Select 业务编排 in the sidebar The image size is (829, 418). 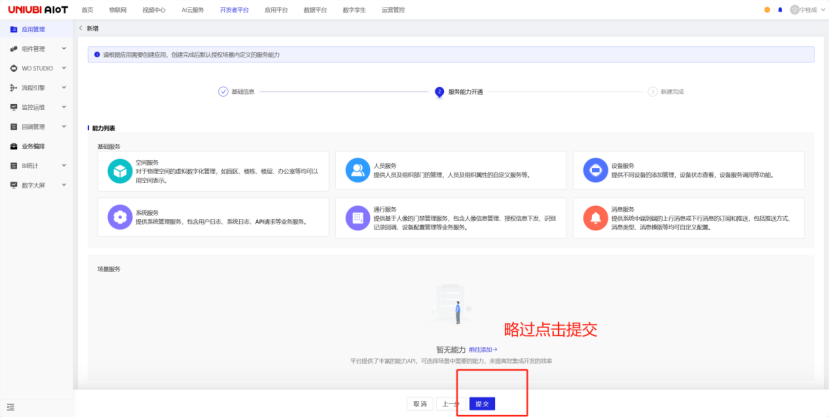(33, 146)
